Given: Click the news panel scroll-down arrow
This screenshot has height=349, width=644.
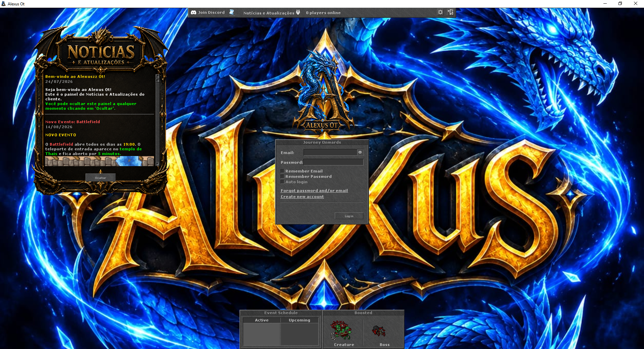Looking at the screenshot, I should point(158,164).
